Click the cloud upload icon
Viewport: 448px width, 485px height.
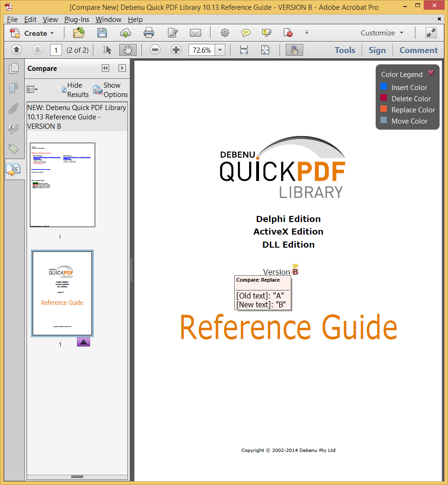point(126,33)
